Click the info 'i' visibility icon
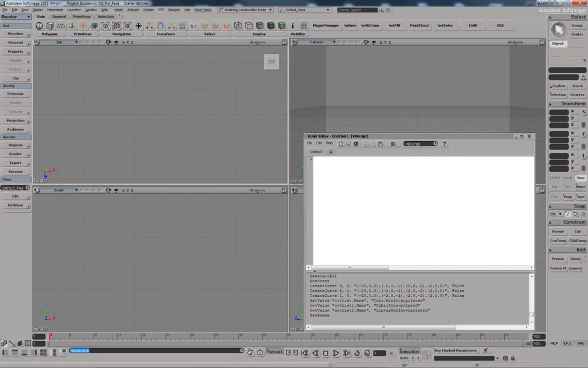The width and height of the screenshot is (588, 368). click(x=292, y=26)
